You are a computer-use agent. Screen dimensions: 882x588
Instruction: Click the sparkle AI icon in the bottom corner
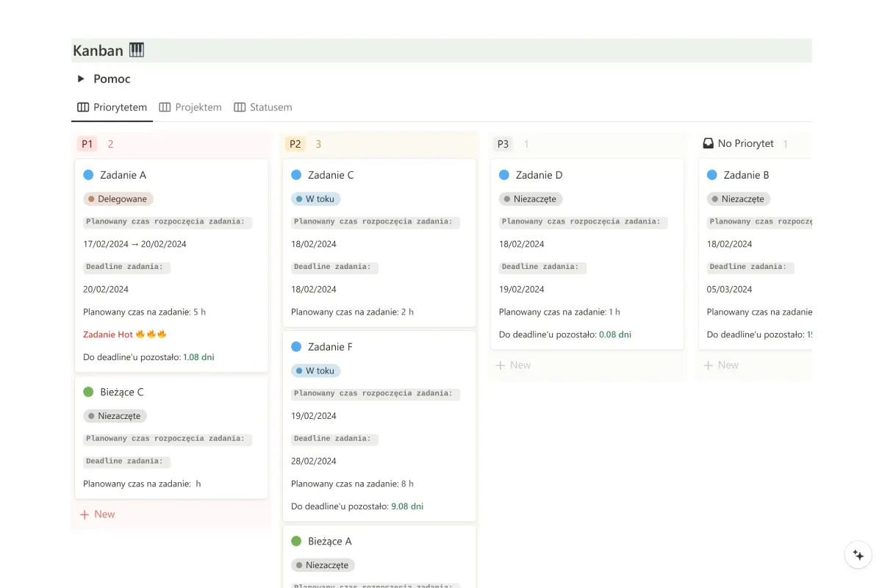click(x=858, y=555)
